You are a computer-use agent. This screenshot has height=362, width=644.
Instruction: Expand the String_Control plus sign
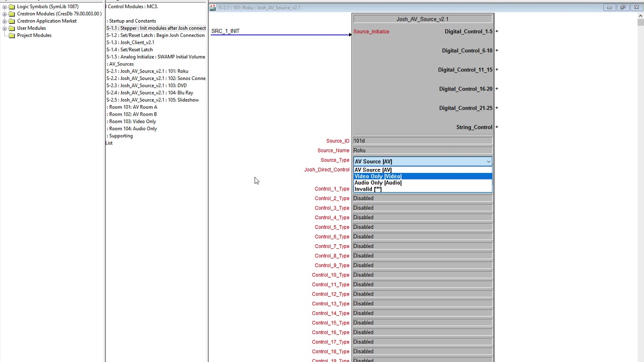pyautogui.click(x=497, y=127)
